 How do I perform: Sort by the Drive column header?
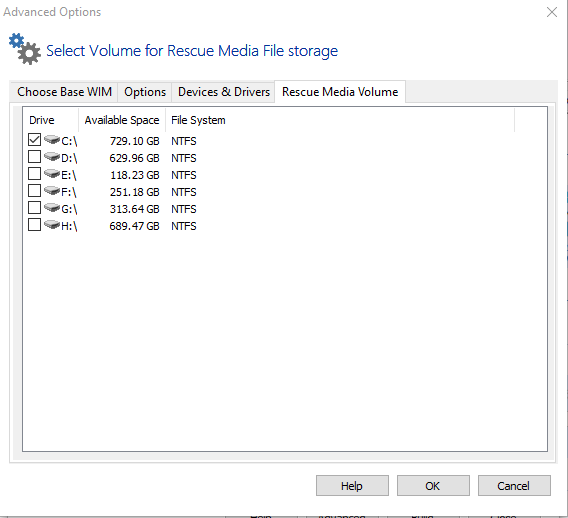[x=51, y=120]
